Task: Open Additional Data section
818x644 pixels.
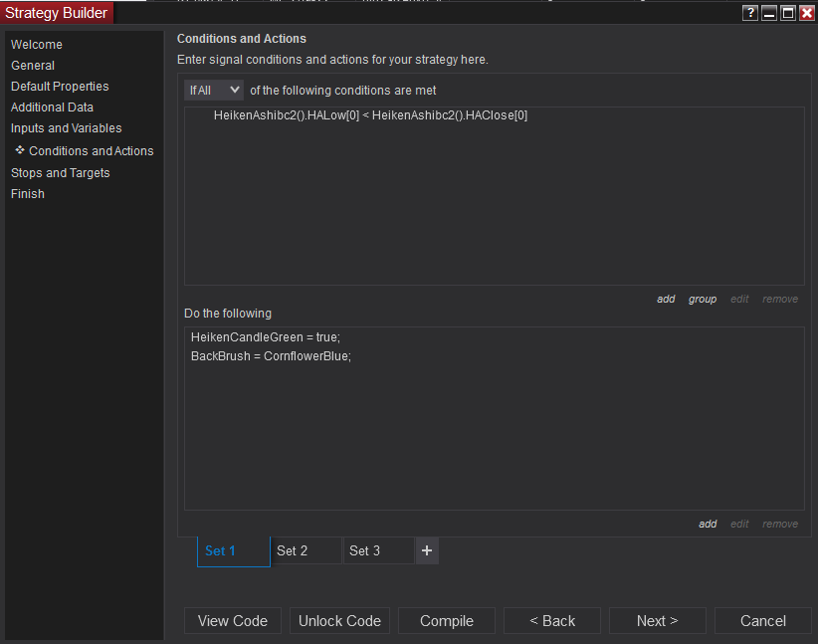Action: 52,107
